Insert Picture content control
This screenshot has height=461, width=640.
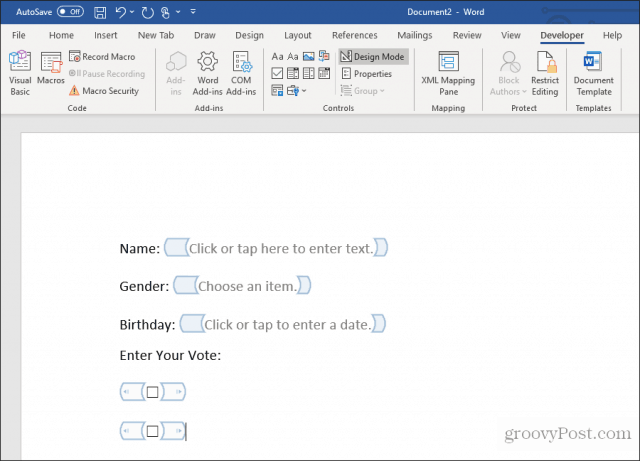click(x=309, y=56)
